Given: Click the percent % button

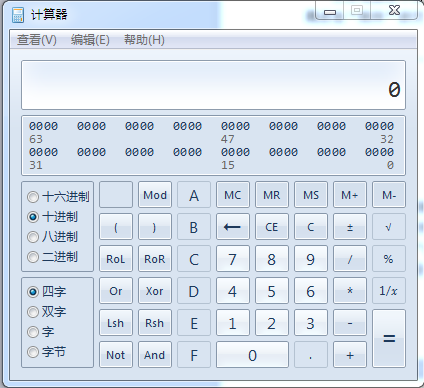Looking at the screenshot, I should point(389,259).
